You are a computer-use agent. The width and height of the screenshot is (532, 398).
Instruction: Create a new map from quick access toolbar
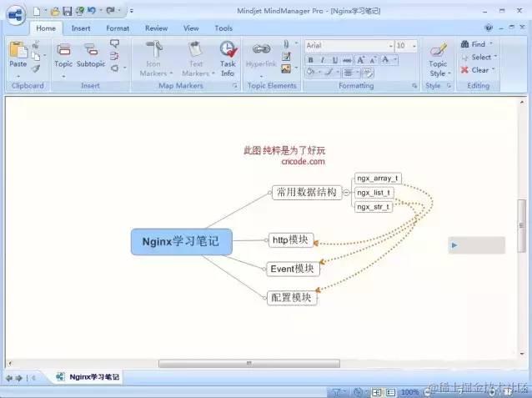37,11
